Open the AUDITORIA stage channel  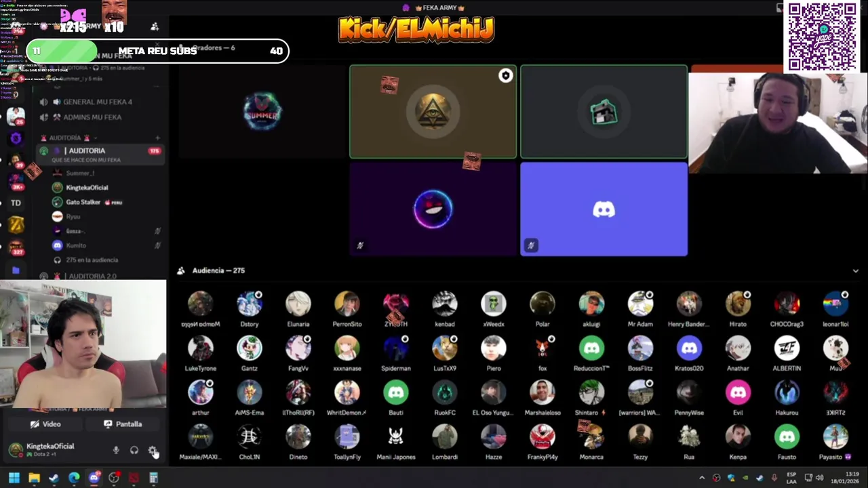pyautogui.click(x=100, y=155)
